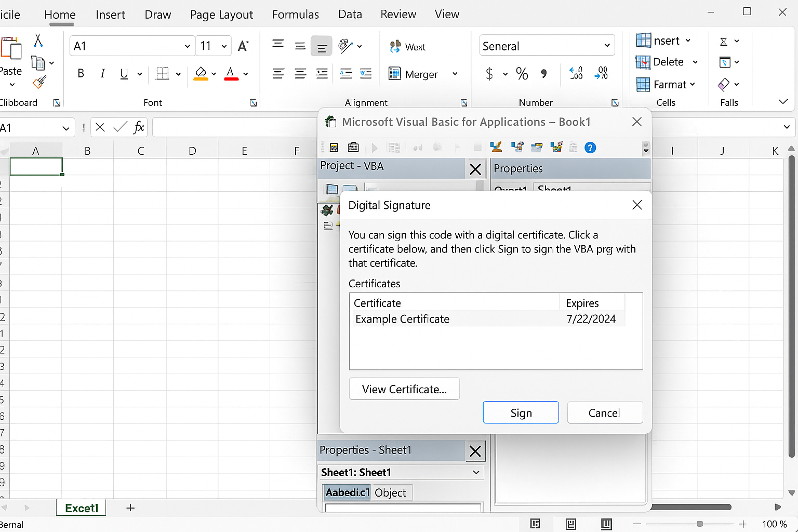
Task: Click the dollar Accounting format icon
Action: coord(489,74)
